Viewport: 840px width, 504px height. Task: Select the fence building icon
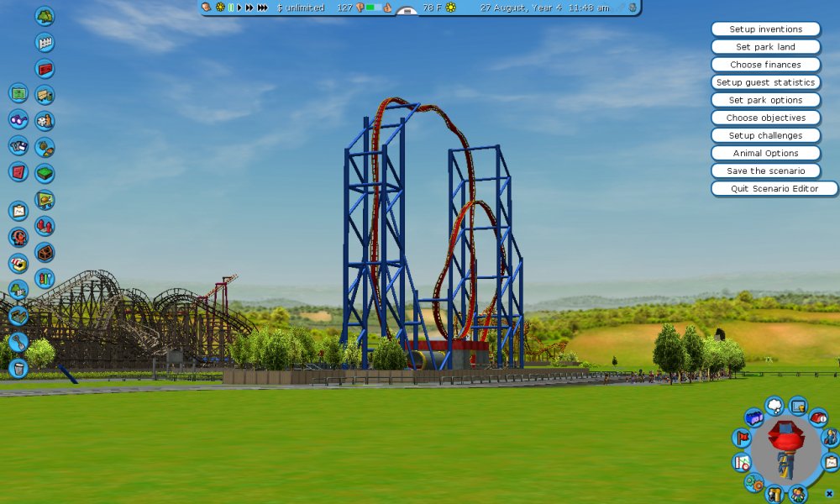tap(45, 43)
